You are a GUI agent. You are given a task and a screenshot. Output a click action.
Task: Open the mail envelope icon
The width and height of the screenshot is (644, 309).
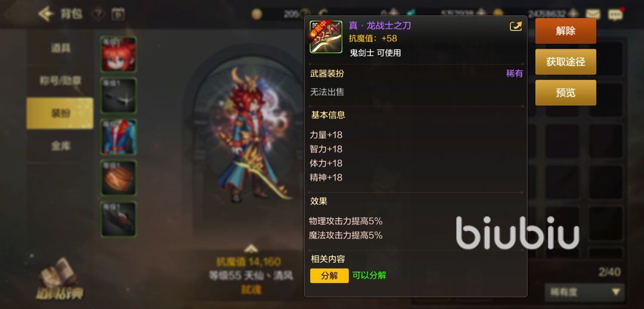tap(593, 14)
